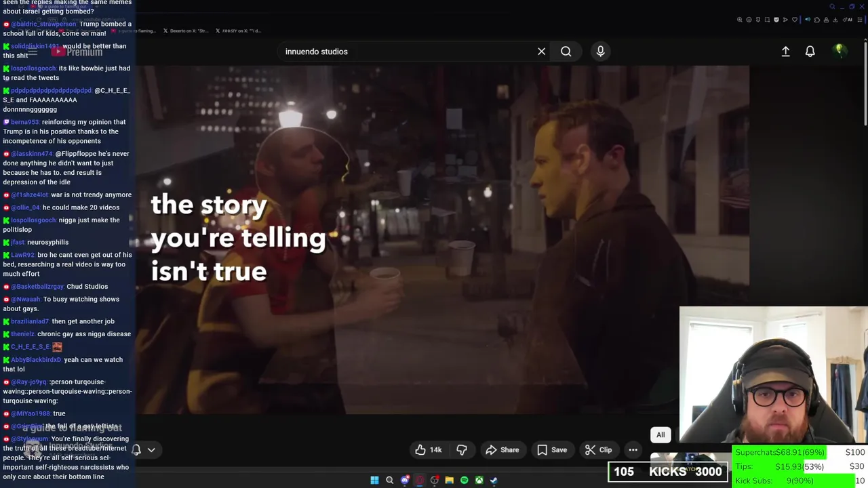Click the YouTube Premium logo

click(76, 52)
